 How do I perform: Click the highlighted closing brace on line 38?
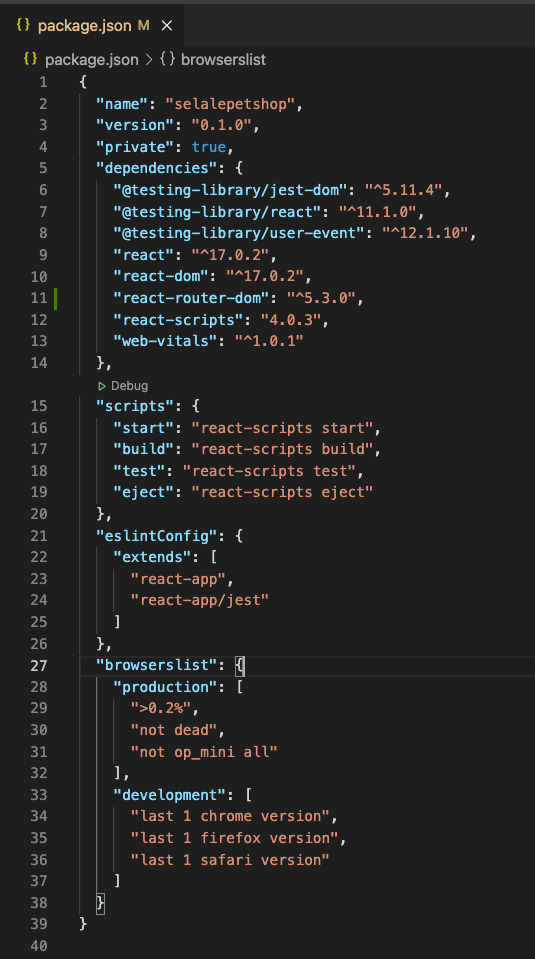(100, 903)
